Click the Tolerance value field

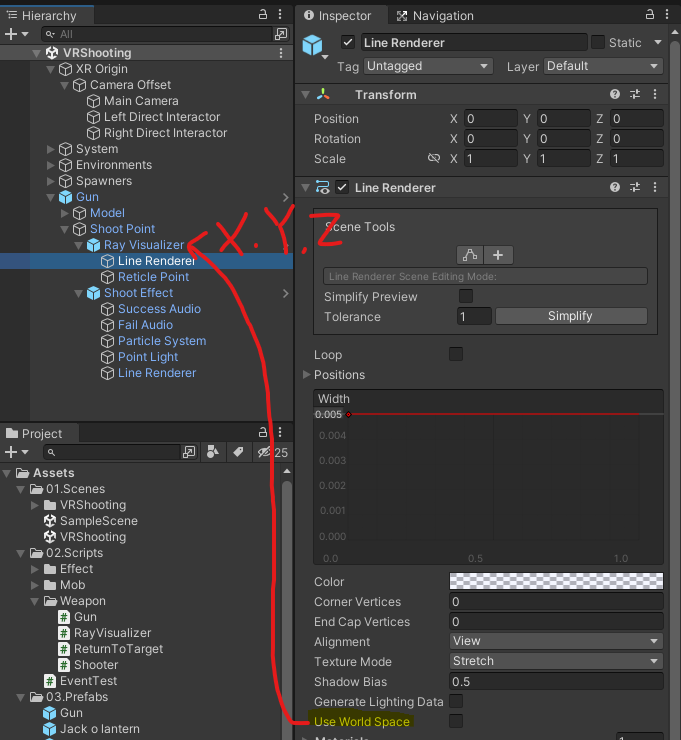pos(474,316)
